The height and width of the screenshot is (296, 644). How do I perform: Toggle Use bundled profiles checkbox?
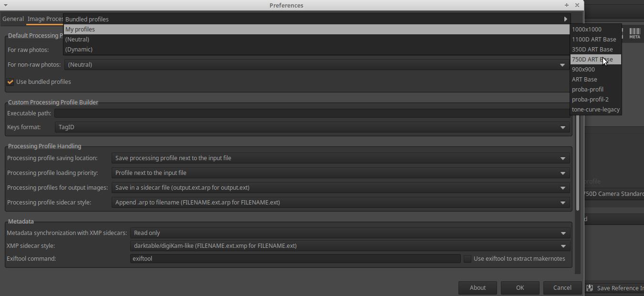10,82
